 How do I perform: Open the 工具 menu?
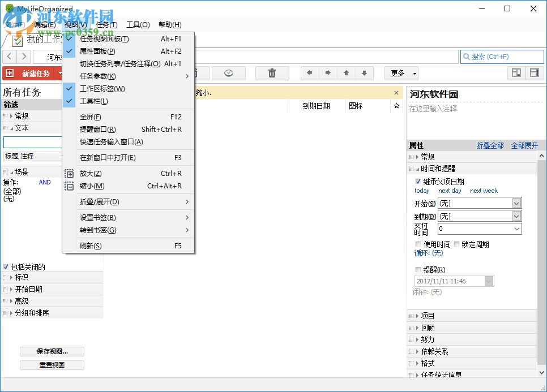(137, 24)
